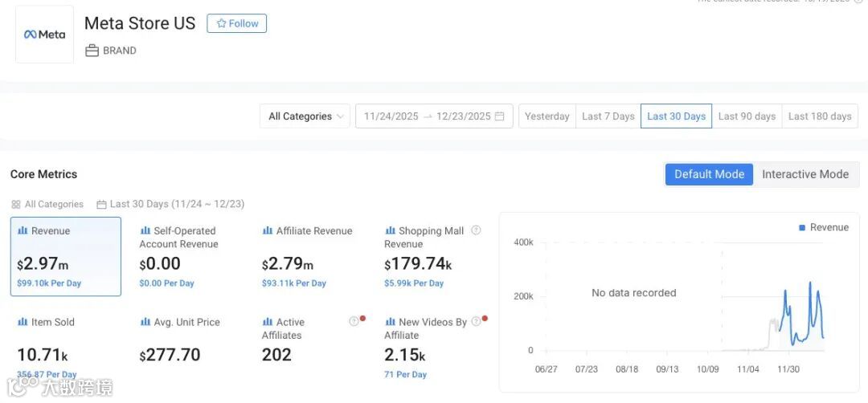Click bar chart icon for Self-Operated Account Revenue
This screenshot has height=403, width=868.
pos(145,230)
